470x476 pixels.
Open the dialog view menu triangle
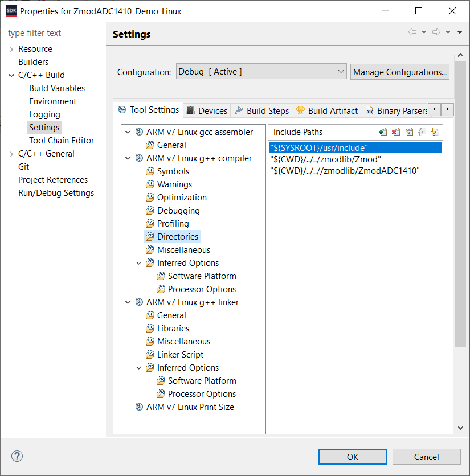[460, 32]
